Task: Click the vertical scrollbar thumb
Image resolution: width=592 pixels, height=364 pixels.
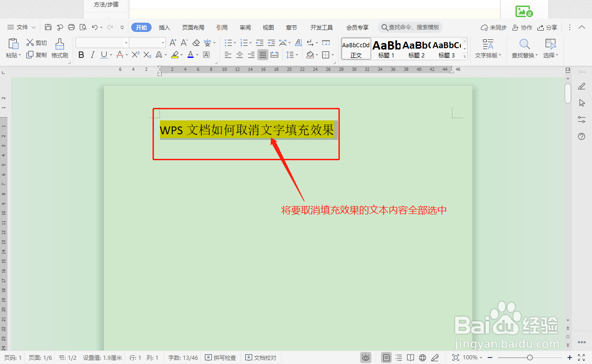Action: click(568, 93)
